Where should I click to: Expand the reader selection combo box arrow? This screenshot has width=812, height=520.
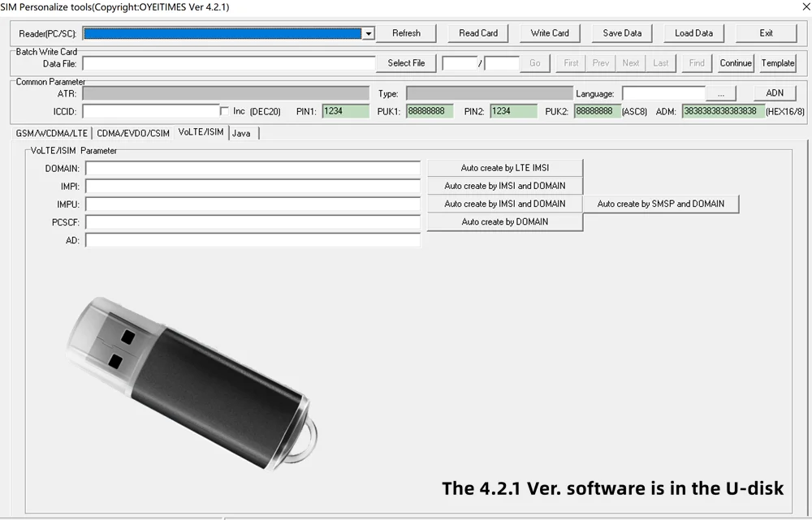(367, 33)
